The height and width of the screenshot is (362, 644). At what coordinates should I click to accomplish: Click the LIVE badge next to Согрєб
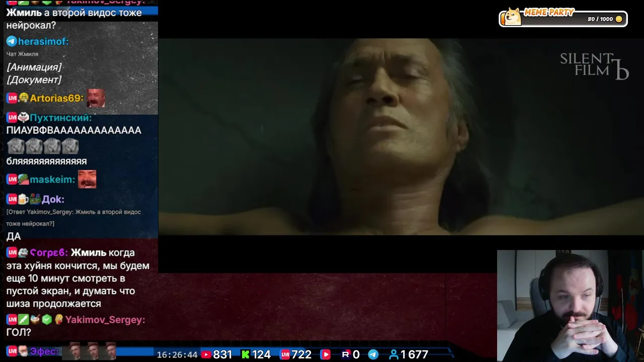(x=12, y=252)
